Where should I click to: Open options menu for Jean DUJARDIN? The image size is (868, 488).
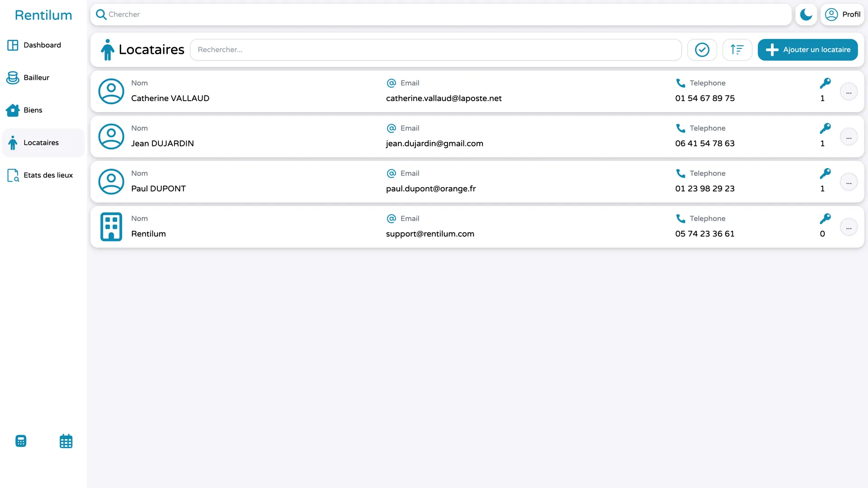click(x=849, y=137)
